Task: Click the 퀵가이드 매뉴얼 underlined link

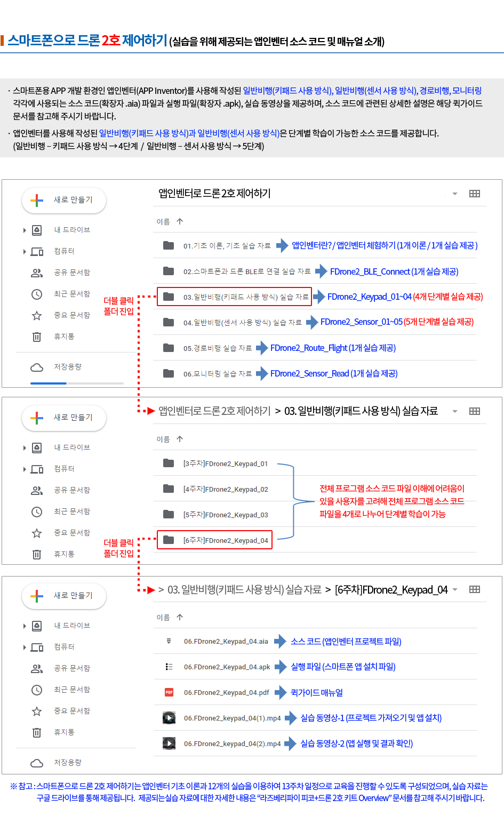Action: click(317, 692)
